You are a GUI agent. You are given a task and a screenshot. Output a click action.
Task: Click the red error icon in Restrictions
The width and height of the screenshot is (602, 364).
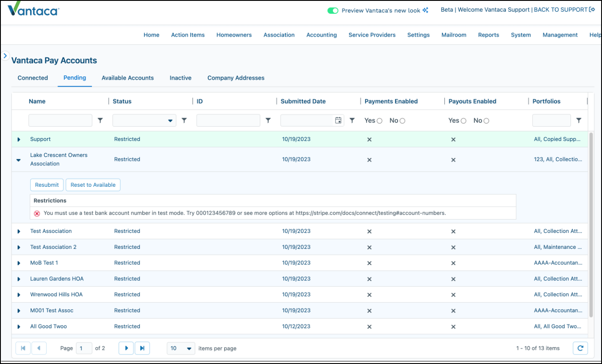click(37, 213)
